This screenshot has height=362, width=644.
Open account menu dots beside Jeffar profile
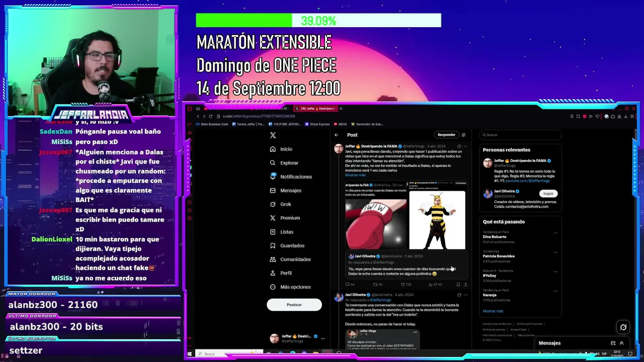click(323, 338)
